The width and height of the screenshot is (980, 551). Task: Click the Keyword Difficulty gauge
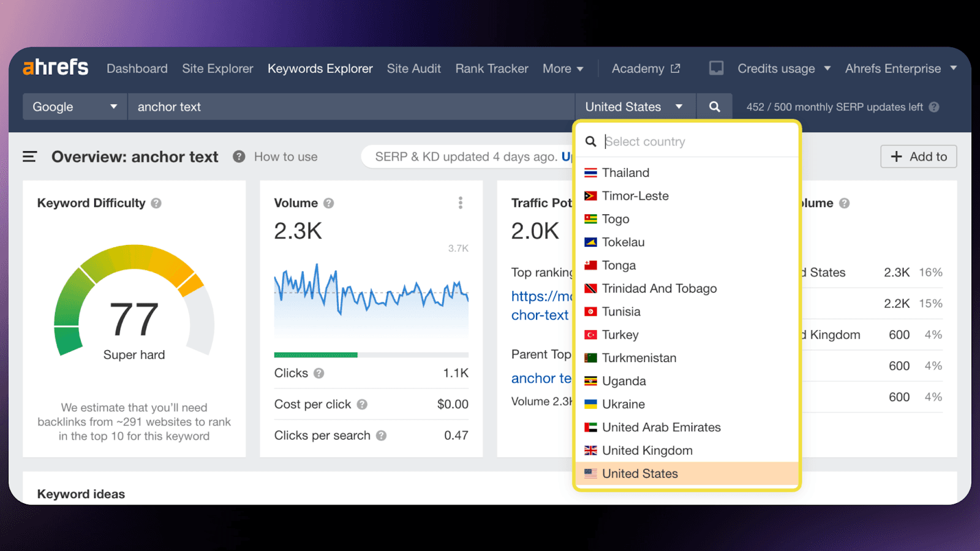tap(134, 301)
